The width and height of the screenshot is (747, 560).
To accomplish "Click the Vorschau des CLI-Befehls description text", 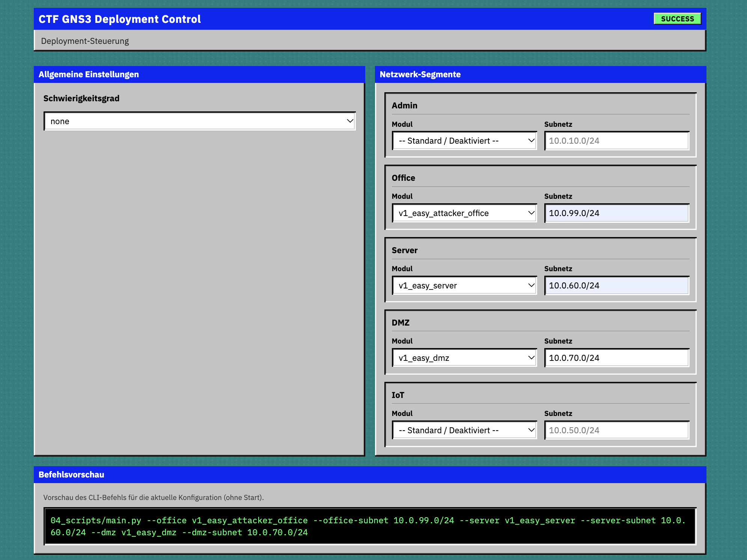I will coord(154,497).
